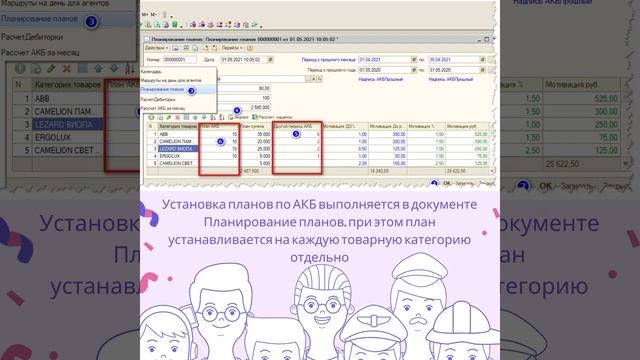Viewport: 640px width, 360px height.
Task: Select the highlighted LEZARD ВИОЛА row
Action: pos(178,149)
